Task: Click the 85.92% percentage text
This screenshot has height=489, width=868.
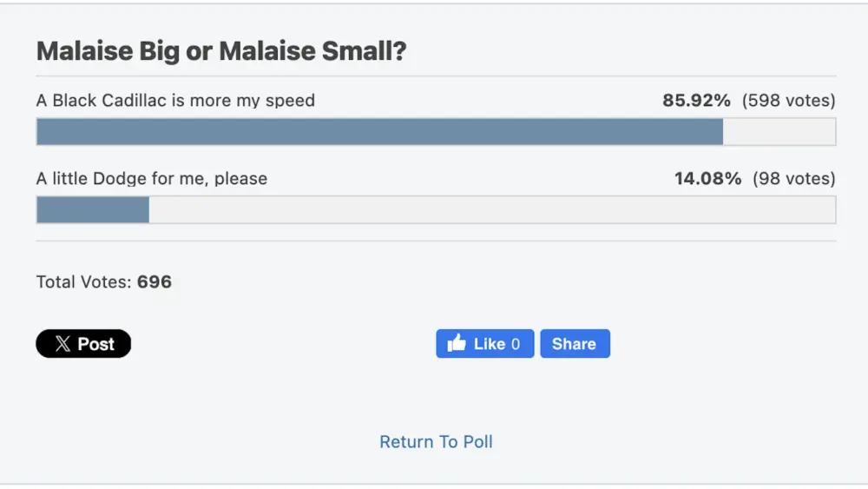Action: coord(696,101)
